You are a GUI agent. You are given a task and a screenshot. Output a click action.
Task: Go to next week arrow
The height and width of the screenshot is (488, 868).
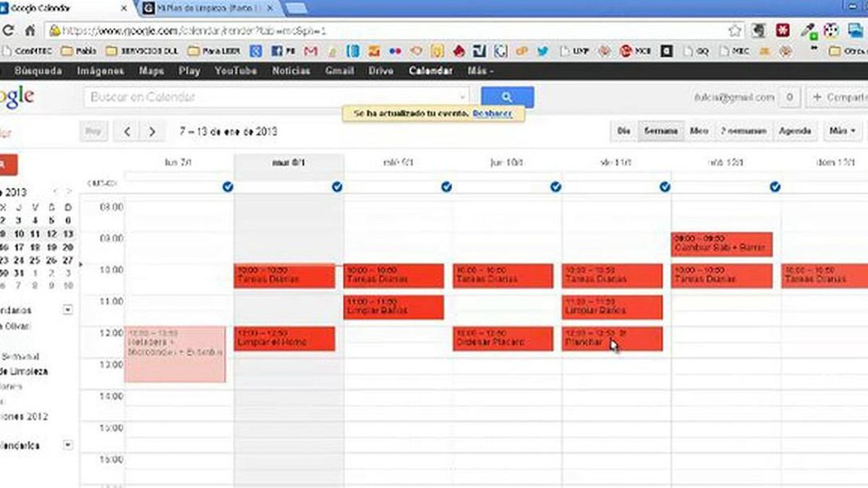151,132
